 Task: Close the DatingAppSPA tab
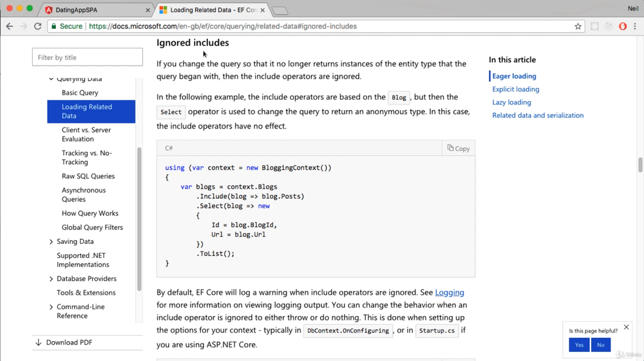[148, 10]
